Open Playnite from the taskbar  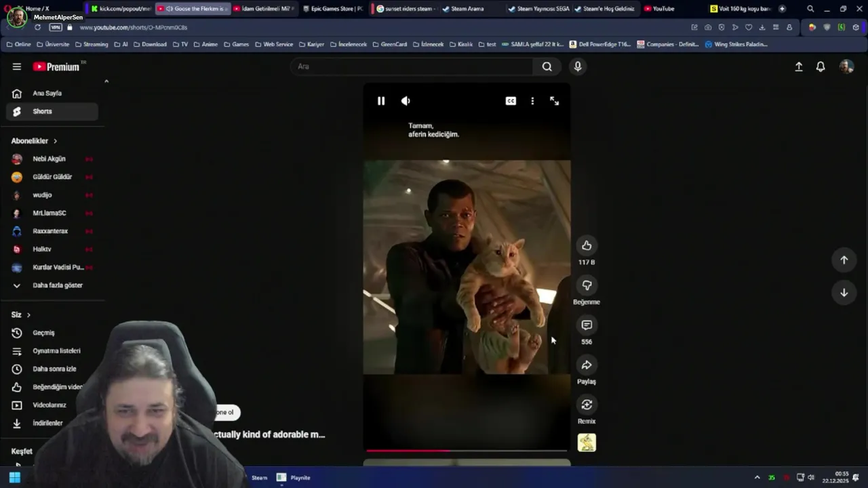click(x=294, y=478)
